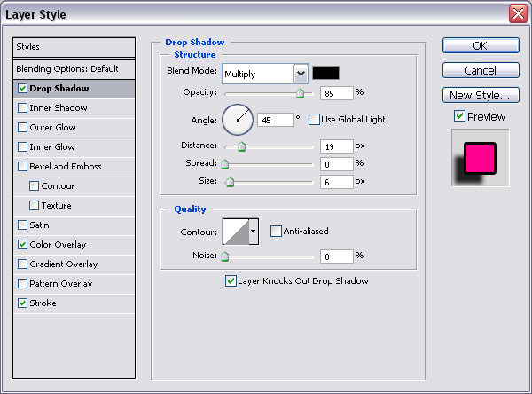Click the Distance value input field
This screenshot has height=394, width=532.
coord(336,146)
